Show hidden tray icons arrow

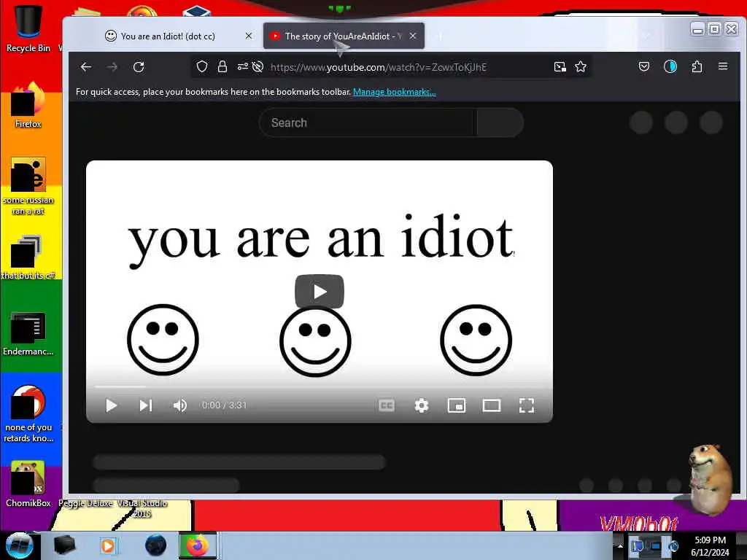tap(620, 545)
